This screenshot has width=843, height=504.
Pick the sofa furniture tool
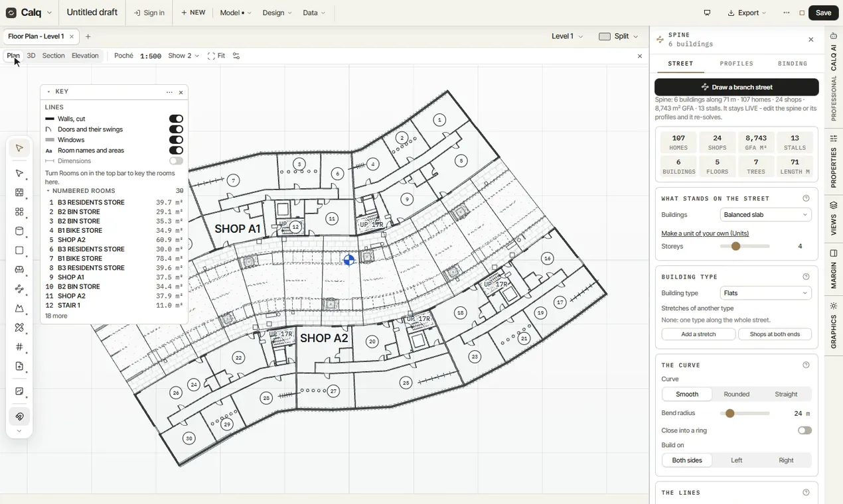click(19, 270)
